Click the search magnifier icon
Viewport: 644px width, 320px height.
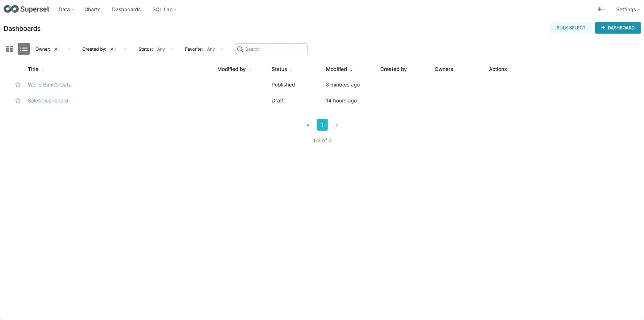tap(240, 49)
